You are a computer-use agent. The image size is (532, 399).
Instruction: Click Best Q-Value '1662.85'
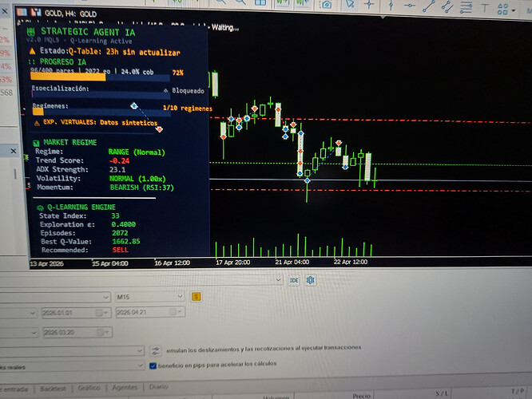point(126,241)
